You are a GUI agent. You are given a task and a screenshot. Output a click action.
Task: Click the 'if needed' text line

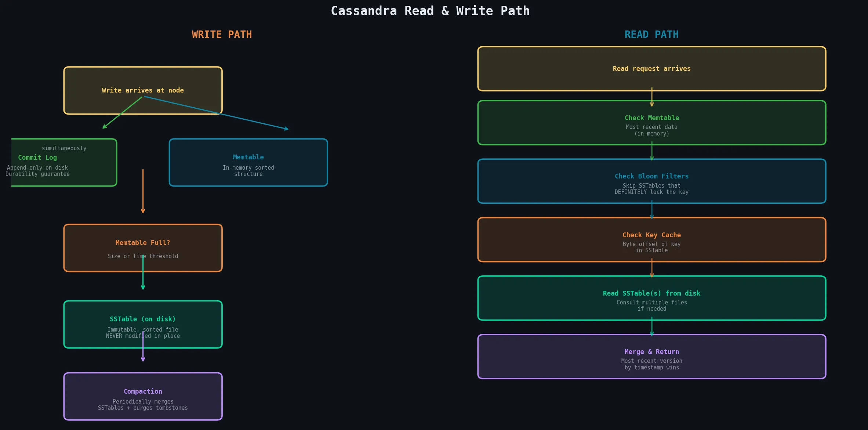tap(651, 309)
